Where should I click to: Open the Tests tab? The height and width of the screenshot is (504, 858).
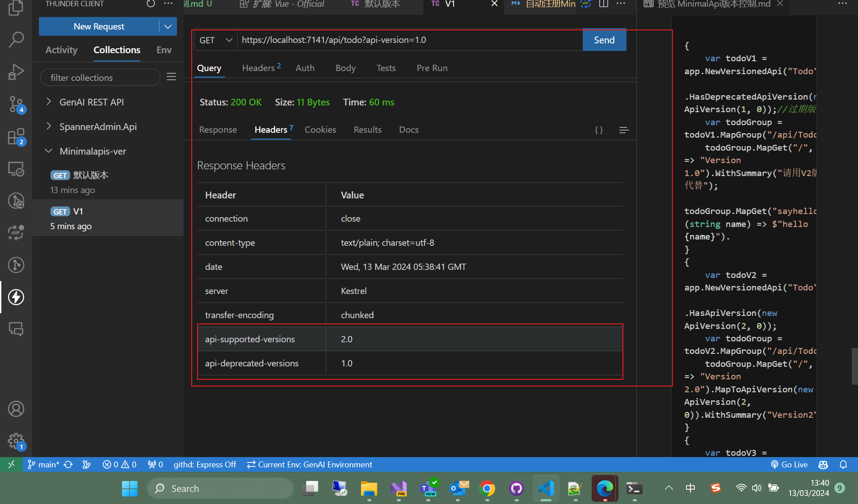(386, 68)
